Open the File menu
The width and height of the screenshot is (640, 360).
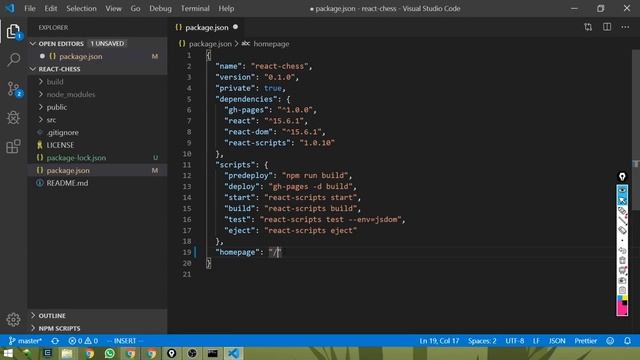30,8
